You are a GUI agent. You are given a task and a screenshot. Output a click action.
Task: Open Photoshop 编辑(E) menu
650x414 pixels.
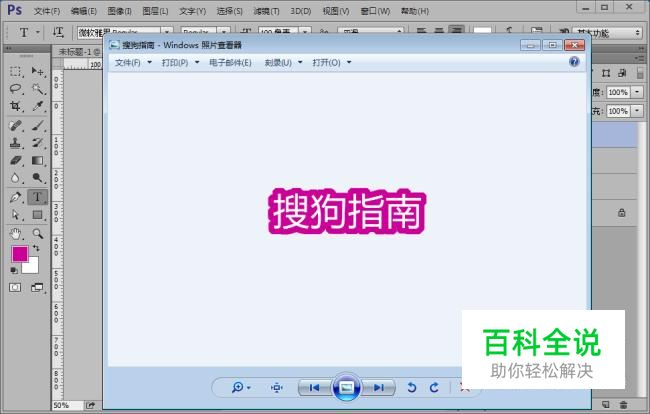pos(83,11)
